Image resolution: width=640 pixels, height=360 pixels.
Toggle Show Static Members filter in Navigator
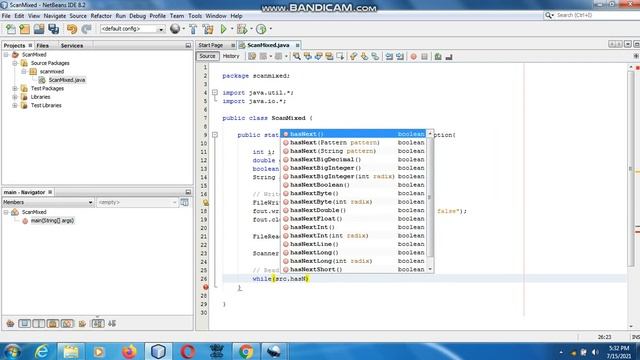[x=39, y=324]
